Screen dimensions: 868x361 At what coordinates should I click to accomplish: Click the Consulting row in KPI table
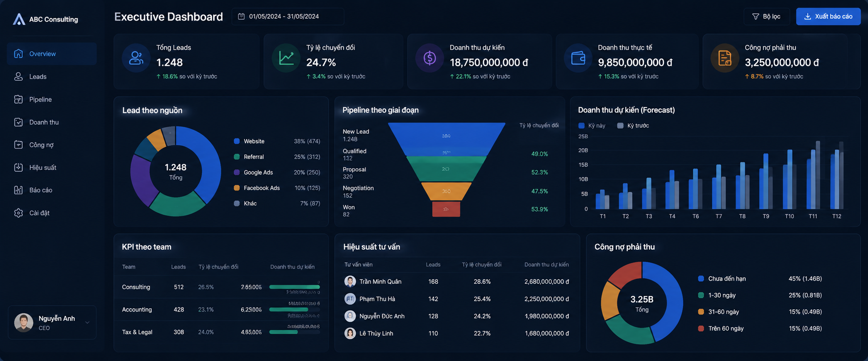click(x=221, y=287)
